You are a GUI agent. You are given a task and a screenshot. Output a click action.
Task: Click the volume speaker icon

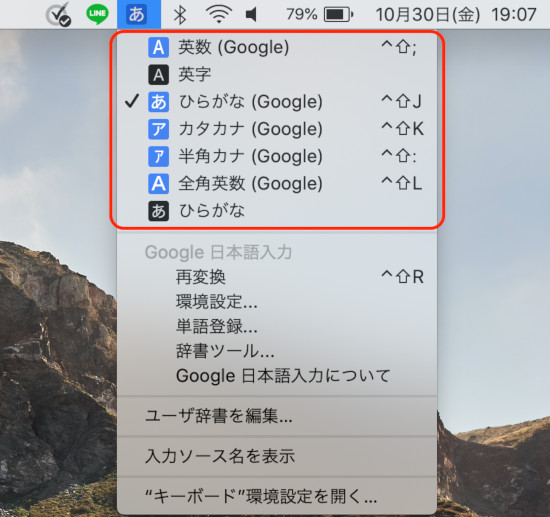(x=251, y=15)
